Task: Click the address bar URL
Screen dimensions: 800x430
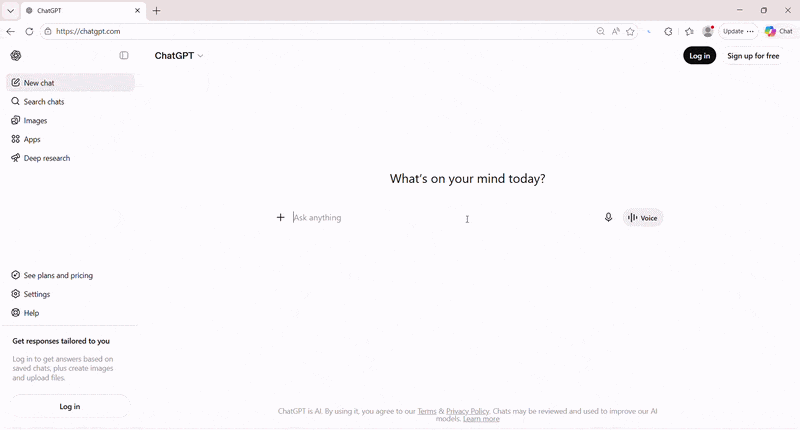Action: tap(88, 31)
